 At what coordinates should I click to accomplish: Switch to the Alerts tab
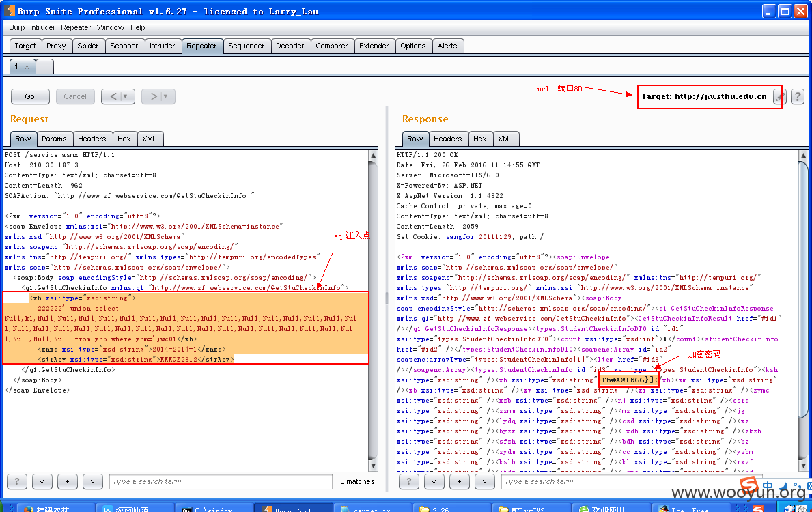coord(447,46)
